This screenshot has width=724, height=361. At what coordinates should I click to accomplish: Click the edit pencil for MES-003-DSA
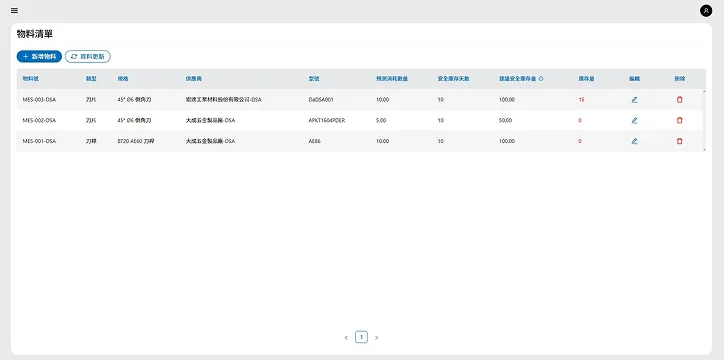coord(634,100)
